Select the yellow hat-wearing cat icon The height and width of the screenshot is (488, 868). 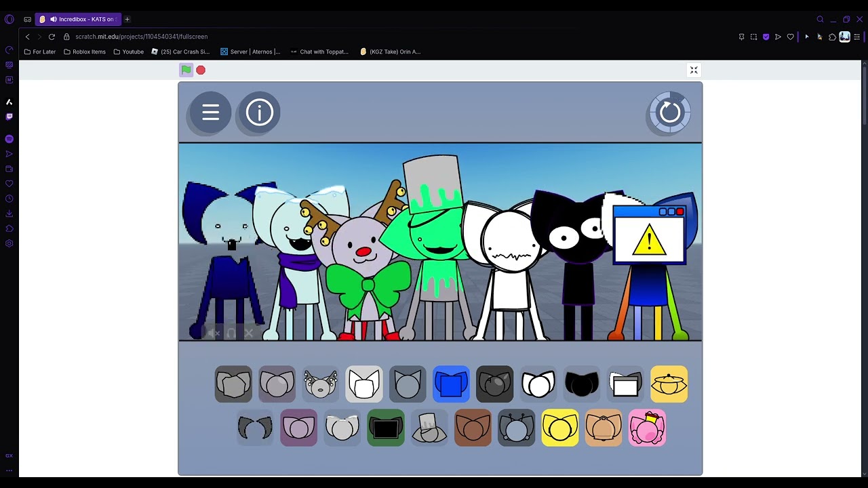[669, 384]
